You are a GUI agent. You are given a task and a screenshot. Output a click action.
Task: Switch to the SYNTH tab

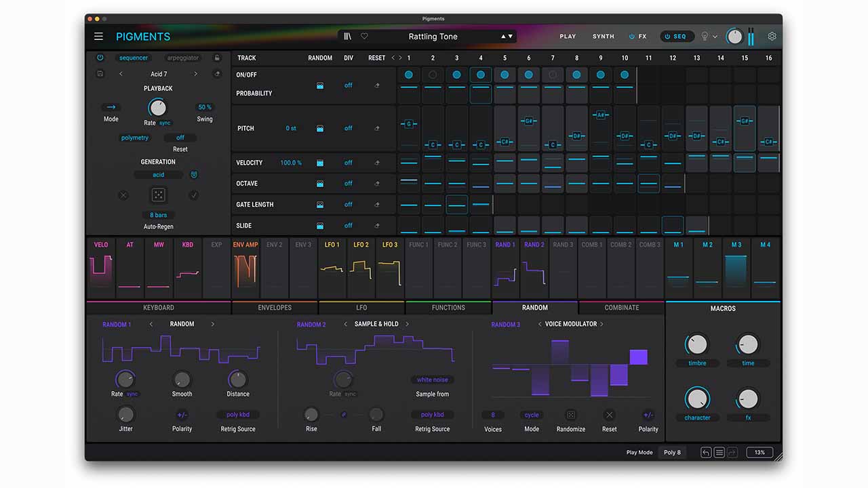(x=603, y=37)
